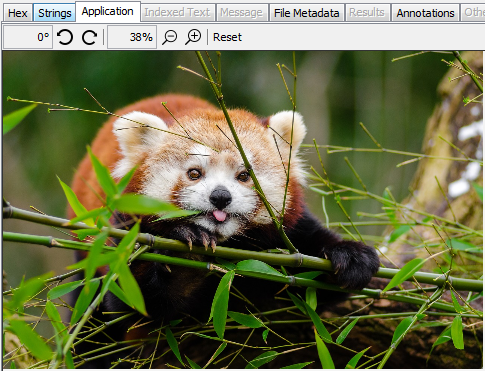The image size is (485, 371).
Task: Switch to the Hex tab
Action: 18,13
